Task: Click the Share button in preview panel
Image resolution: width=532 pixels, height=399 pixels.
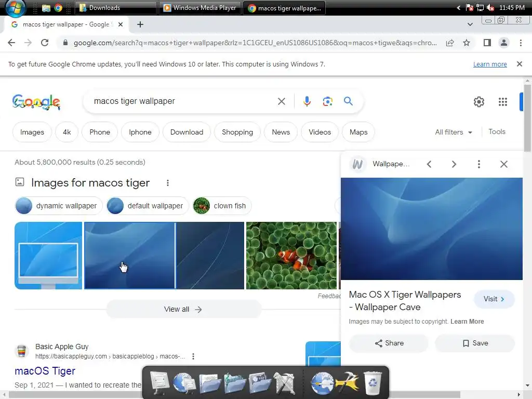Action: (389, 343)
